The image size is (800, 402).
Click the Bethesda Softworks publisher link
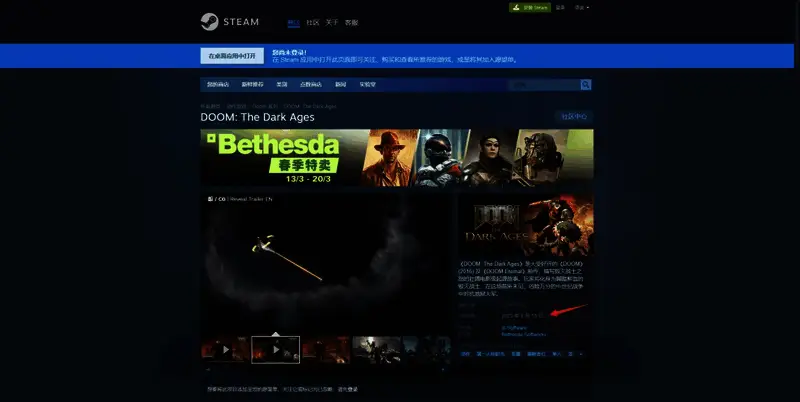click(524, 334)
